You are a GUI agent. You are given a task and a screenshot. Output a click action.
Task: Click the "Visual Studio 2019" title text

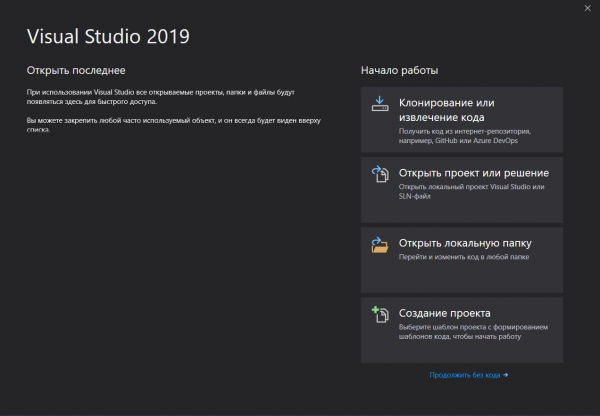pyautogui.click(x=107, y=36)
